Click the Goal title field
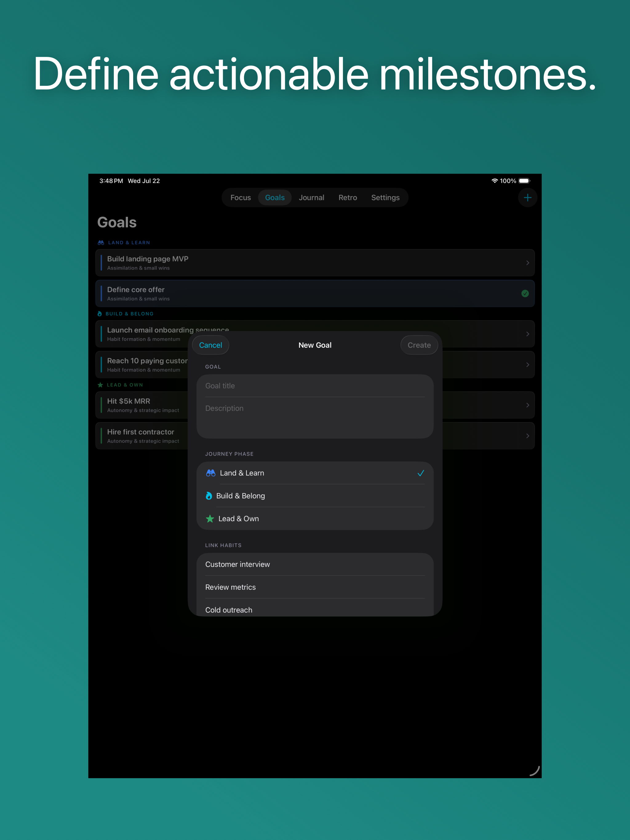 coord(315,386)
